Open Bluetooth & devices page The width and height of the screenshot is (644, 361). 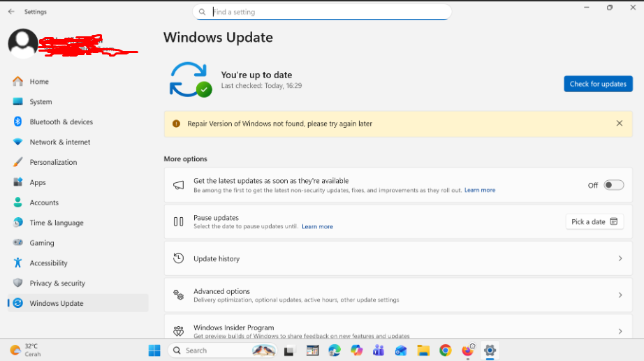point(78,121)
